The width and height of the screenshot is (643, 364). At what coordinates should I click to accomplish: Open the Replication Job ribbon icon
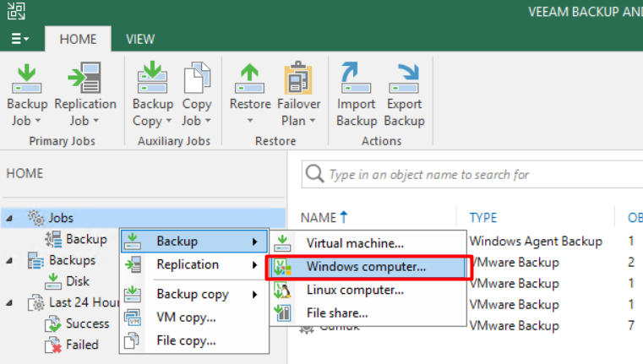(84, 93)
